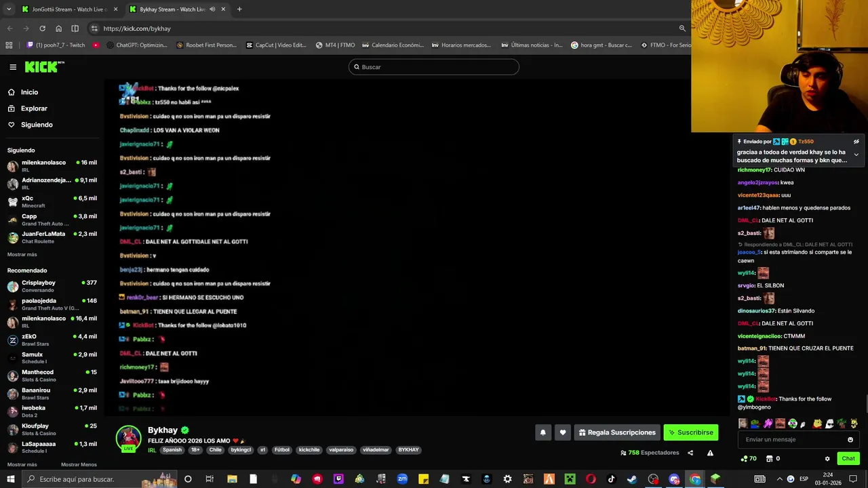Open the browser zoom magnifier icon
Screen dimensions: 868x488
point(682,28)
